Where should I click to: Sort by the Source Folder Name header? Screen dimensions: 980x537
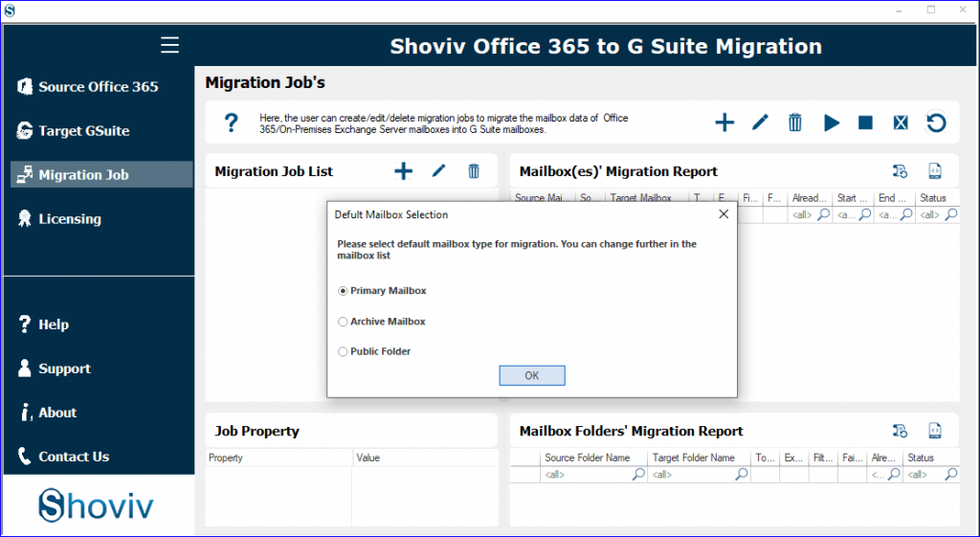pyautogui.click(x=593, y=458)
